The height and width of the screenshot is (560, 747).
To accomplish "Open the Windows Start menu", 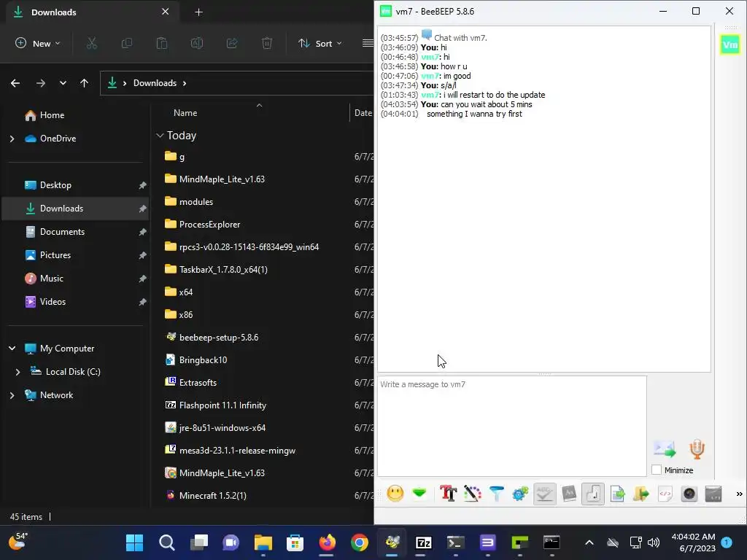I will (x=134, y=542).
